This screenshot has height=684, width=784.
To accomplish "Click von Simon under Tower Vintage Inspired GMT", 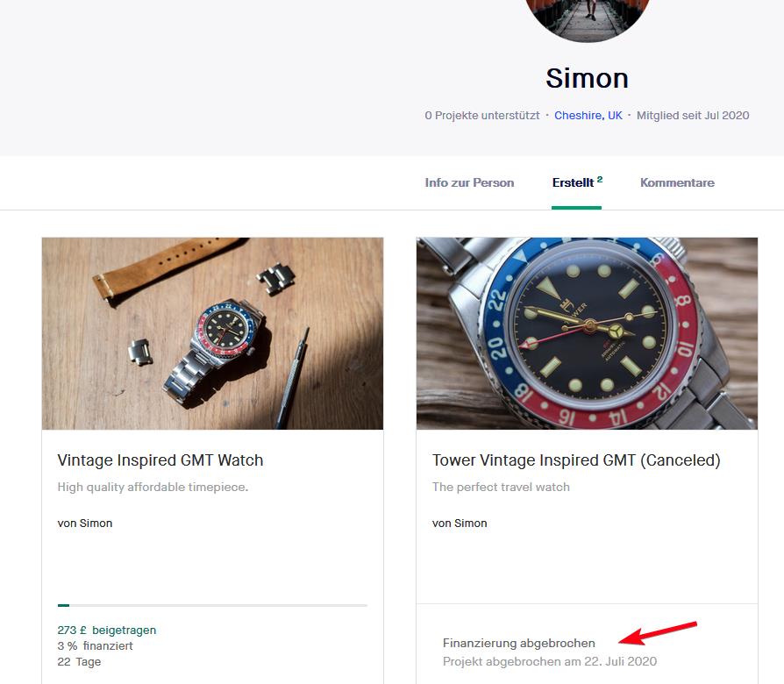I will (x=460, y=523).
